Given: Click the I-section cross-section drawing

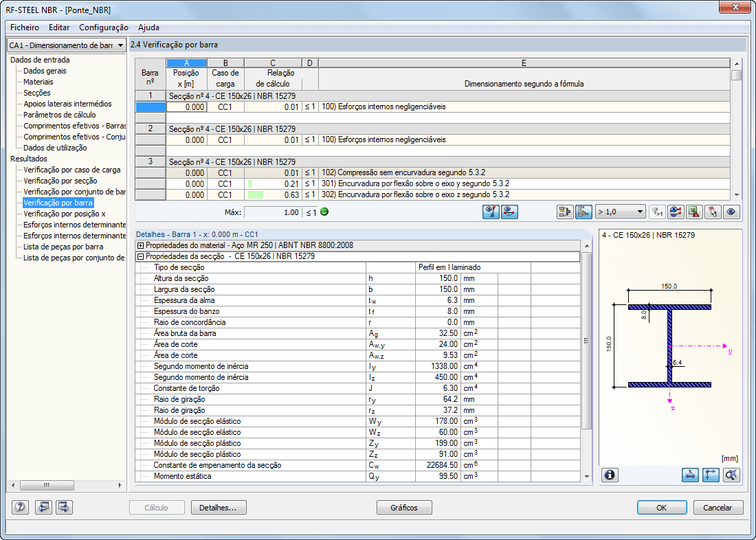Looking at the screenshot, I should (669, 346).
